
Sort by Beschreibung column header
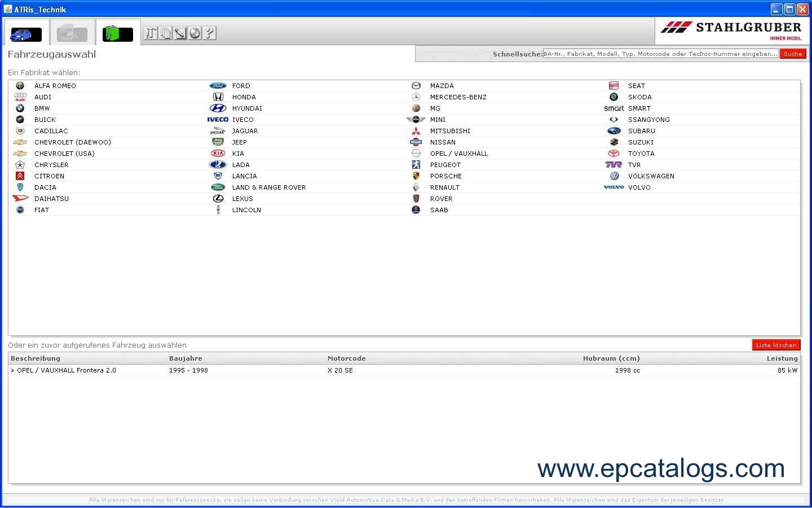36,358
